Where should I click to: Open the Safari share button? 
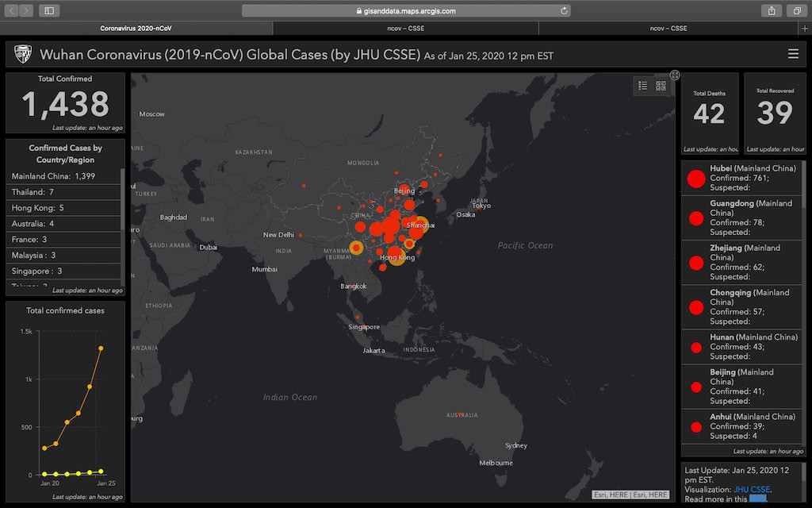tap(771, 10)
